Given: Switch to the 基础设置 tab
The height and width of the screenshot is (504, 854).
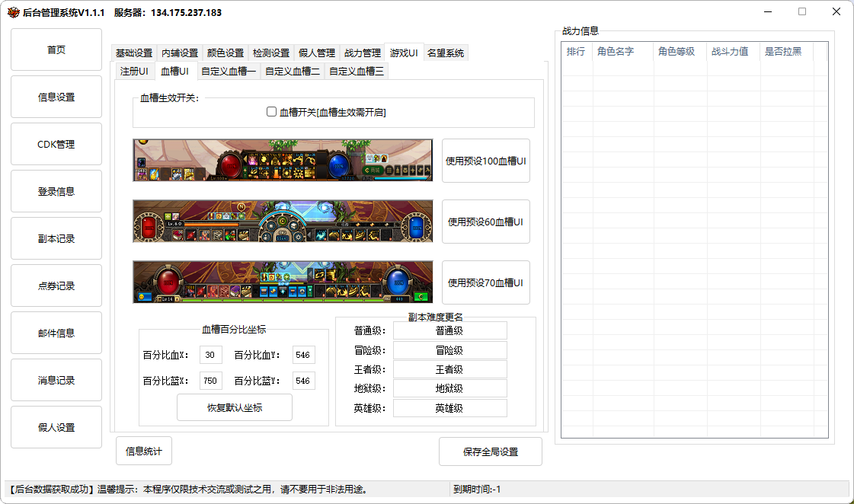Looking at the screenshot, I should 134,53.
